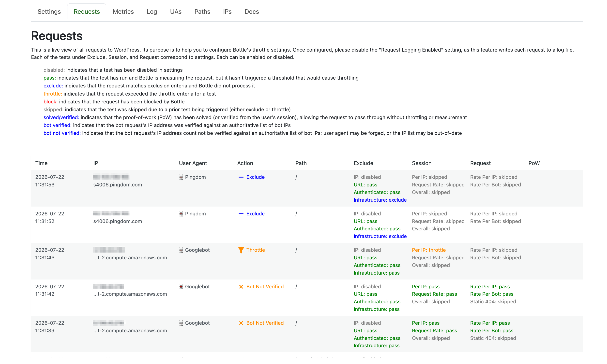Click the timestamp 2026-07-22 11:31:53
This screenshot has height=364, width=607.
50,181
